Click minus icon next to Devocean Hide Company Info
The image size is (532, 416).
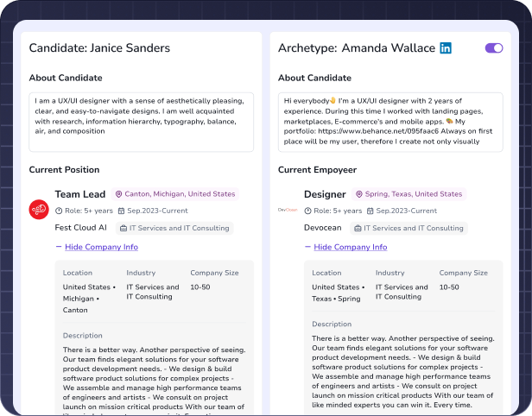pos(307,247)
